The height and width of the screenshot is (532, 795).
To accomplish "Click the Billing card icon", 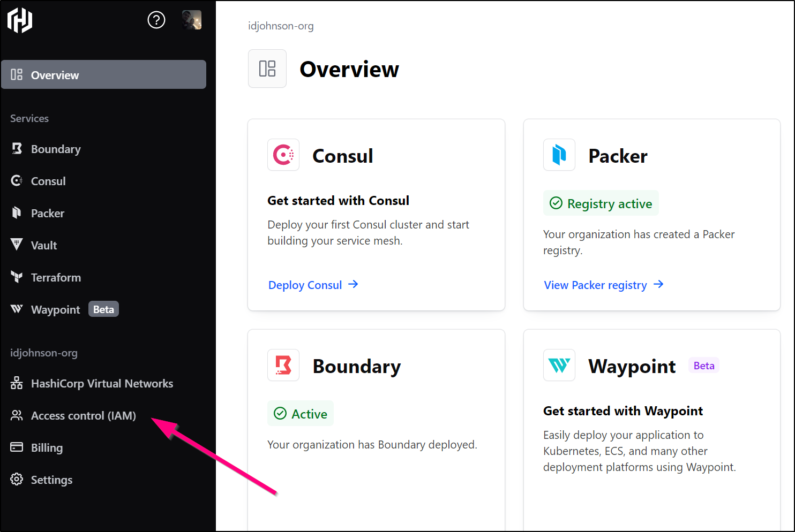I will [x=17, y=447].
